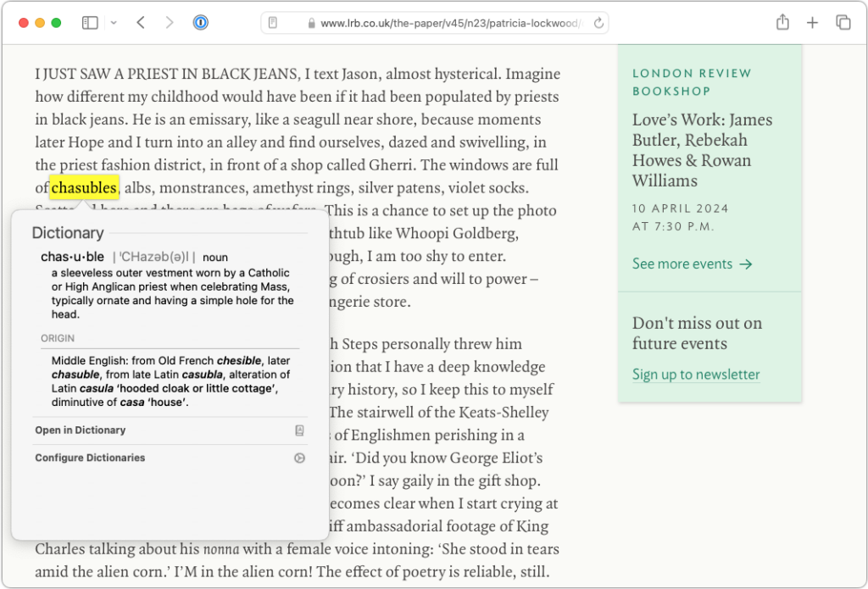Expand the sidebar tab group dropdown chevron

pyautogui.click(x=114, y=23)
